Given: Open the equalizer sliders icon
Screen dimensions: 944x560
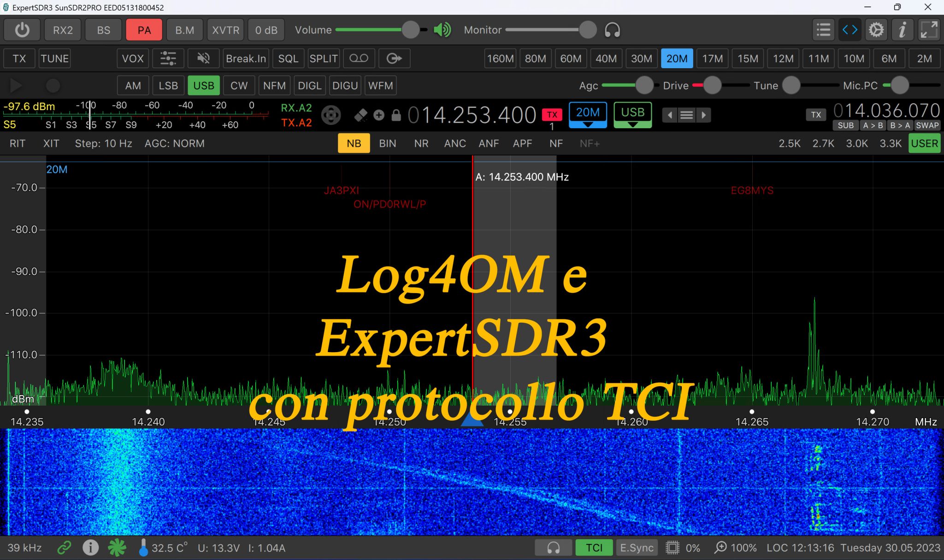Looking at the screenshot, I should click(x=168, y=59).
